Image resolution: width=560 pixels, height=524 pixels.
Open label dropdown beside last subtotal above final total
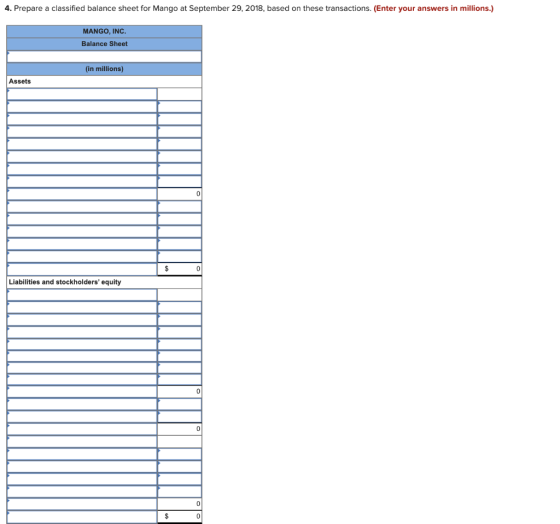(82, 504)
